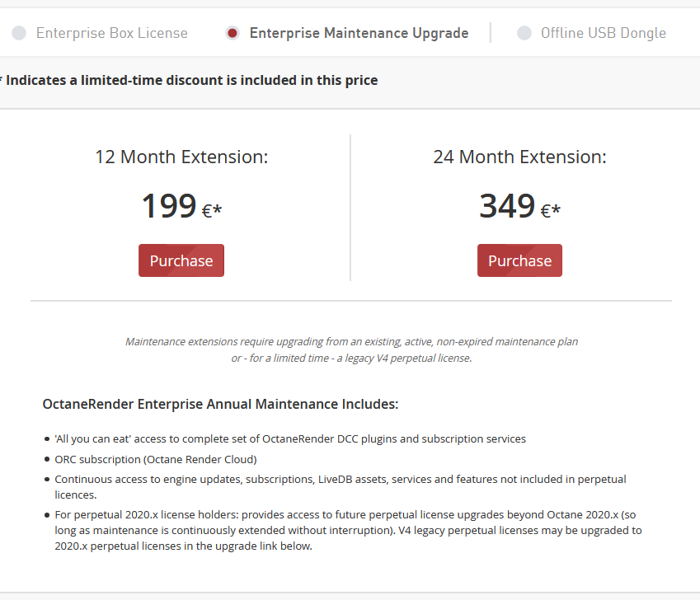
Task: Click the 199 € price figure
Action: [170, 206]
